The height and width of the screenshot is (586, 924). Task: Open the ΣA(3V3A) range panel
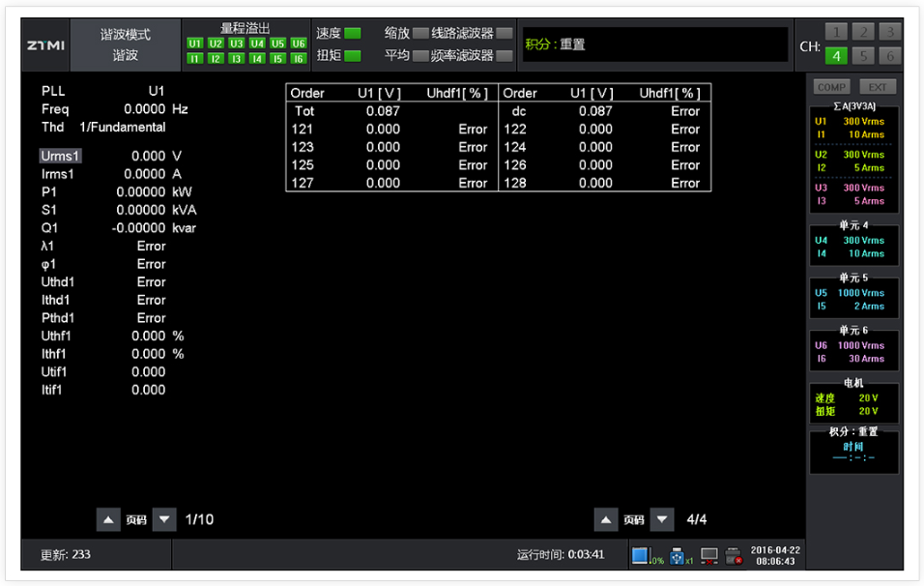tap(854, 158)
